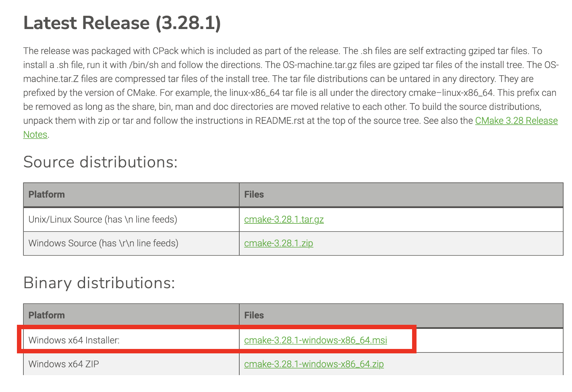Select the 'Windows Source (has \r\n line feeds)' cell

tap(131, 243)
